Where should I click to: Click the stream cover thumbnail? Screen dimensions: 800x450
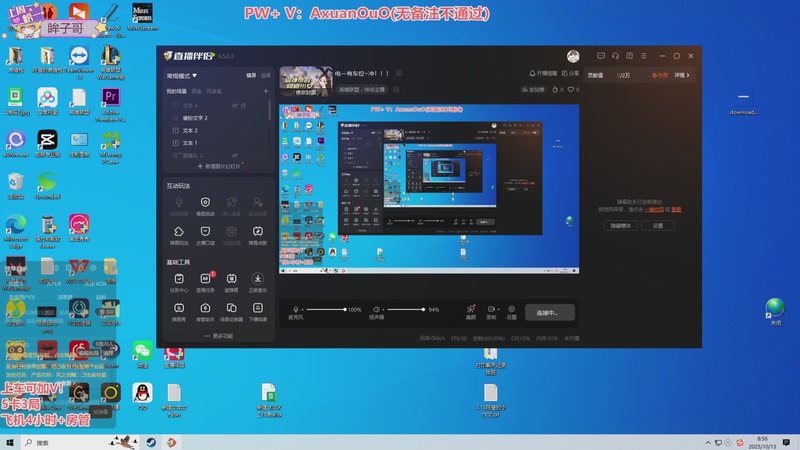click(x=306, y=82)
